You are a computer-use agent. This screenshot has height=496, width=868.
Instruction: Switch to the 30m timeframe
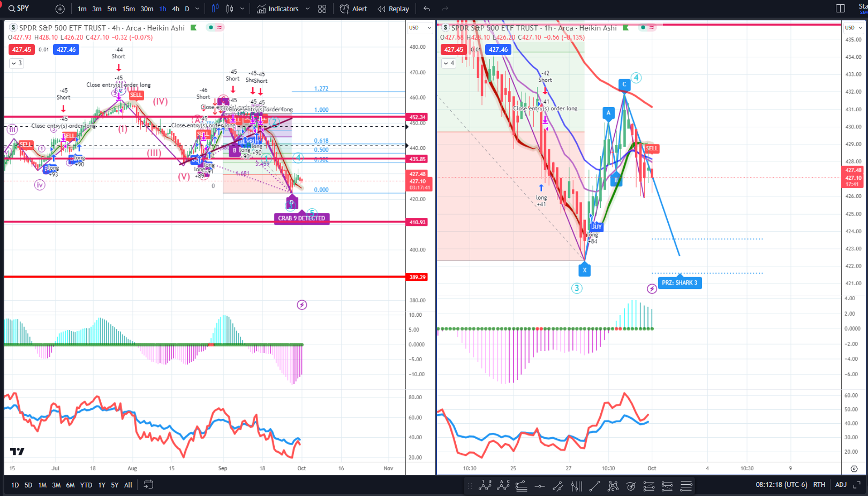147,9
